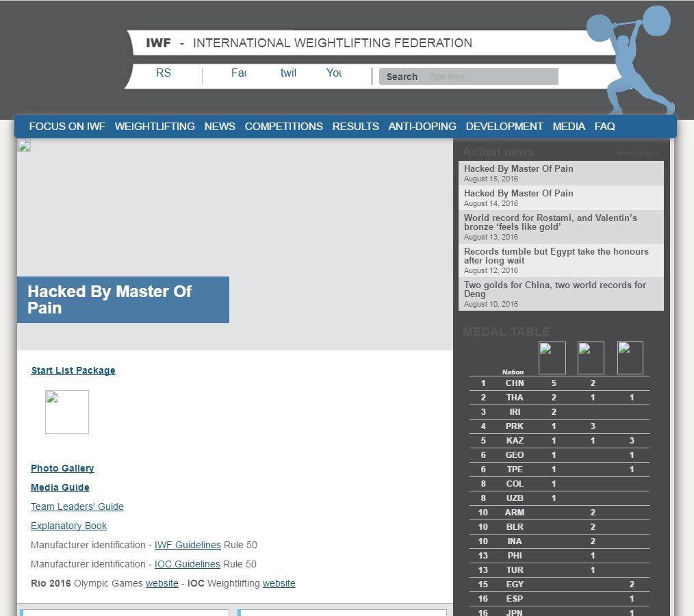Open the Start List Package link
Image resolution: width=694 pixels, height=616 pixels.
pos(73,371)
